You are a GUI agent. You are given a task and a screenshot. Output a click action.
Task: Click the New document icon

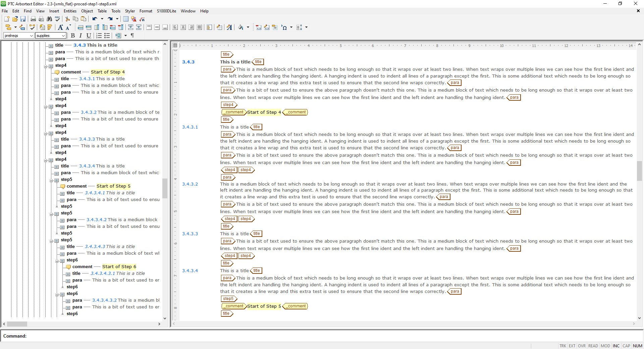7,19
